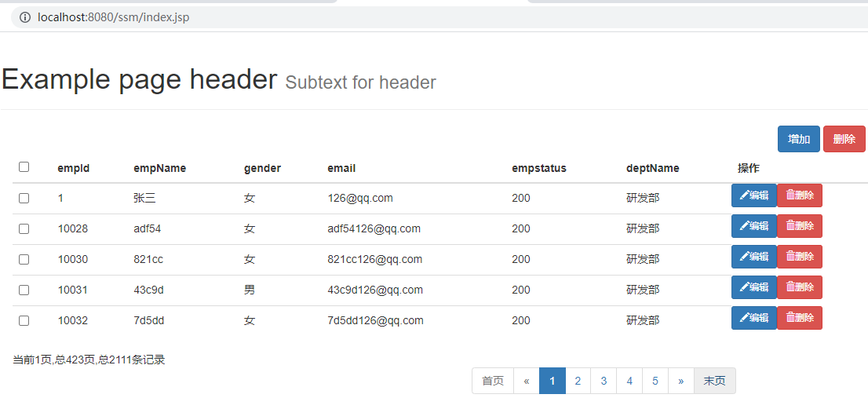
Task: Go to 首页 in pagination
Action: pyautogui.click(x=493, y=381)
